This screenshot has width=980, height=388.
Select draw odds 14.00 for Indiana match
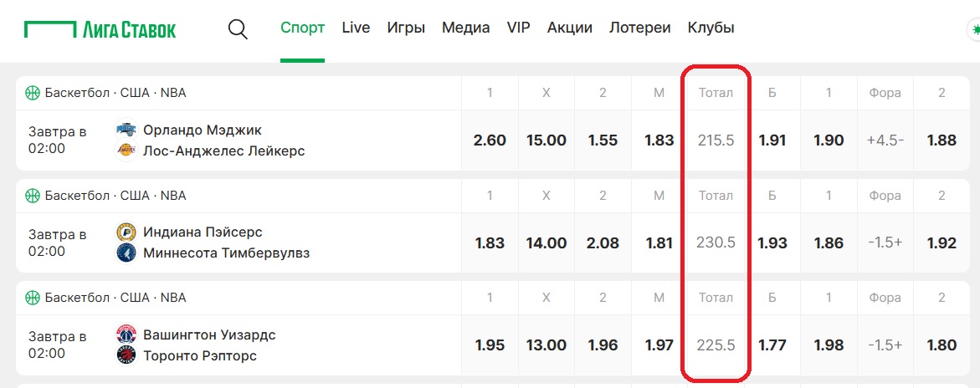coord(546,243)
